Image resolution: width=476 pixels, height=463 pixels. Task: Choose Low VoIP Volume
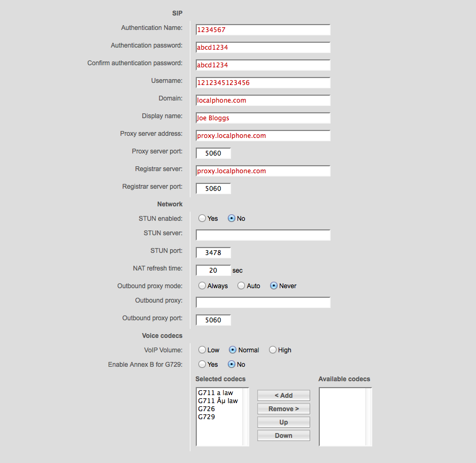coord(202,350)
